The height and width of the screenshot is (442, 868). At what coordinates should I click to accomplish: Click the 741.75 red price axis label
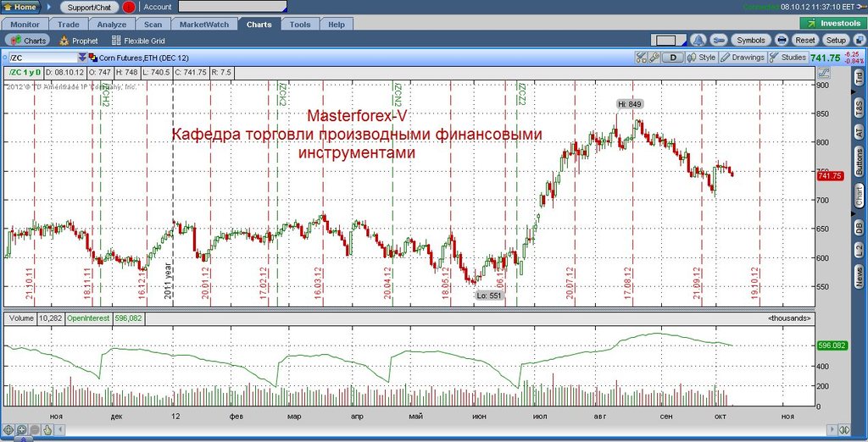tap(830, 175)
